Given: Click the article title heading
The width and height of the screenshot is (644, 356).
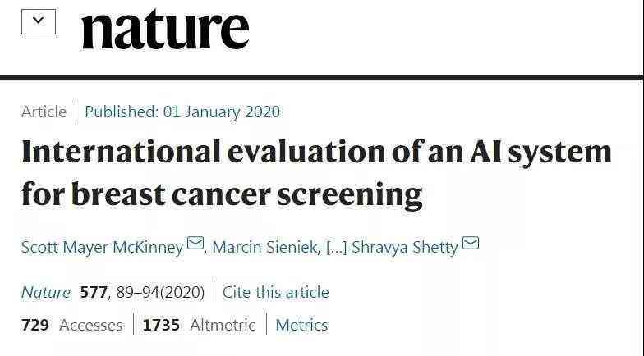Looking at the screenshot, I should 316,173.
